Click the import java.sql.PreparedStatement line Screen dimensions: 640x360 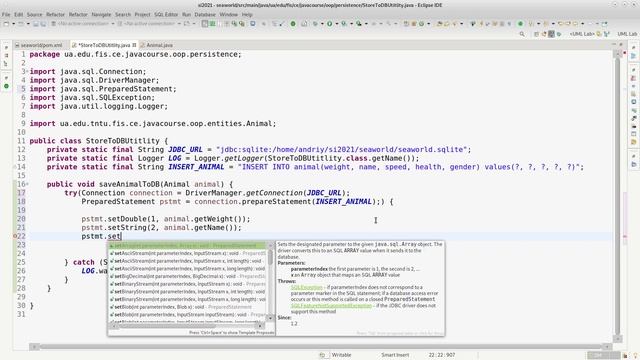pyautogui.click(x=103, y=89)
